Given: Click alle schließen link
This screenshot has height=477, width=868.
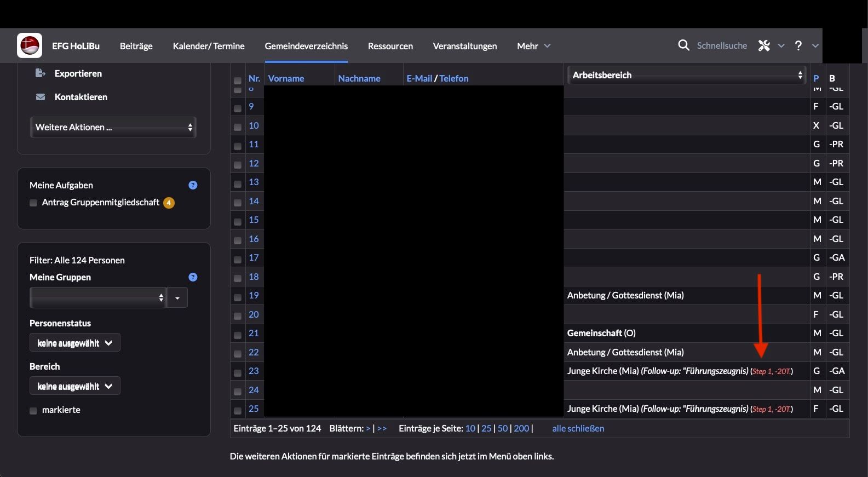Looking at the screenshot, I should (x=578, y=428).
